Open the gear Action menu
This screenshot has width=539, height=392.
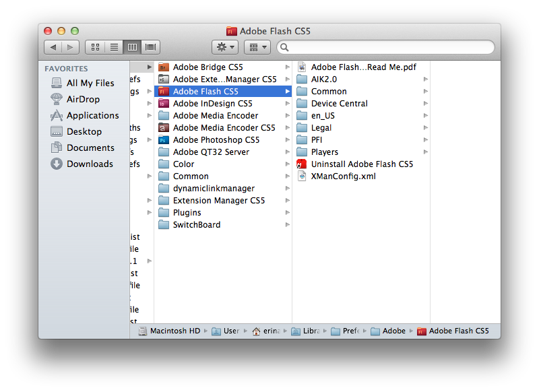(226, 47)
